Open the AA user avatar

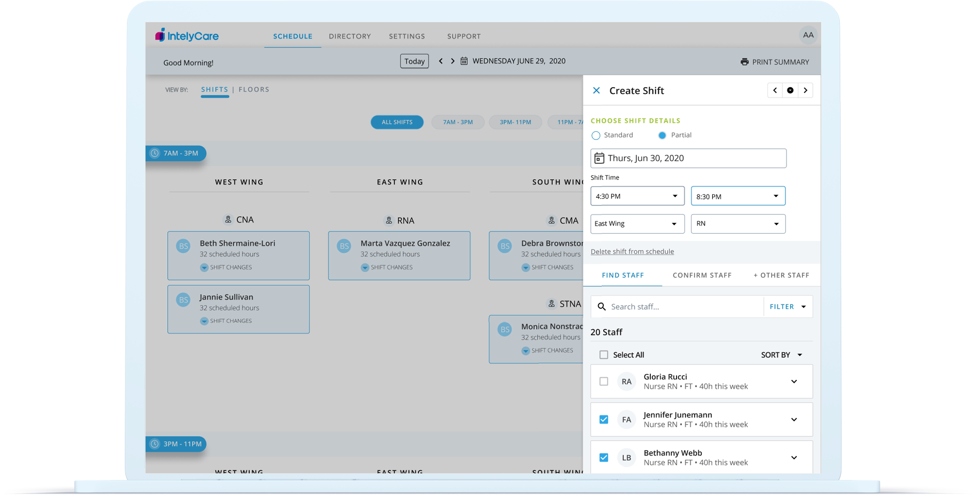pyautogui.click(x=808, y=35)
